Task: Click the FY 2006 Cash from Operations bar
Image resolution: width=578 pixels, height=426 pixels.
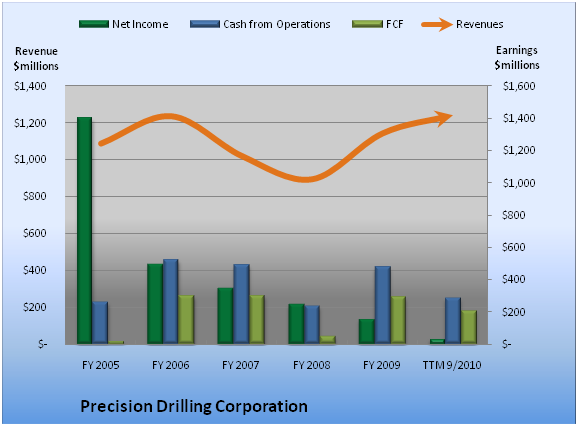Action: pyautogui.click(x=171, y=301)
